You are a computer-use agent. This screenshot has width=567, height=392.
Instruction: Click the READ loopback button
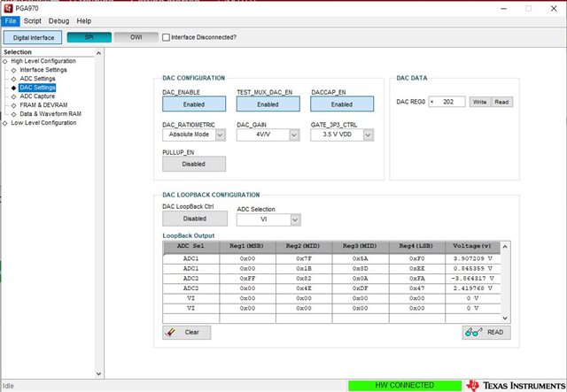point(486,332)
